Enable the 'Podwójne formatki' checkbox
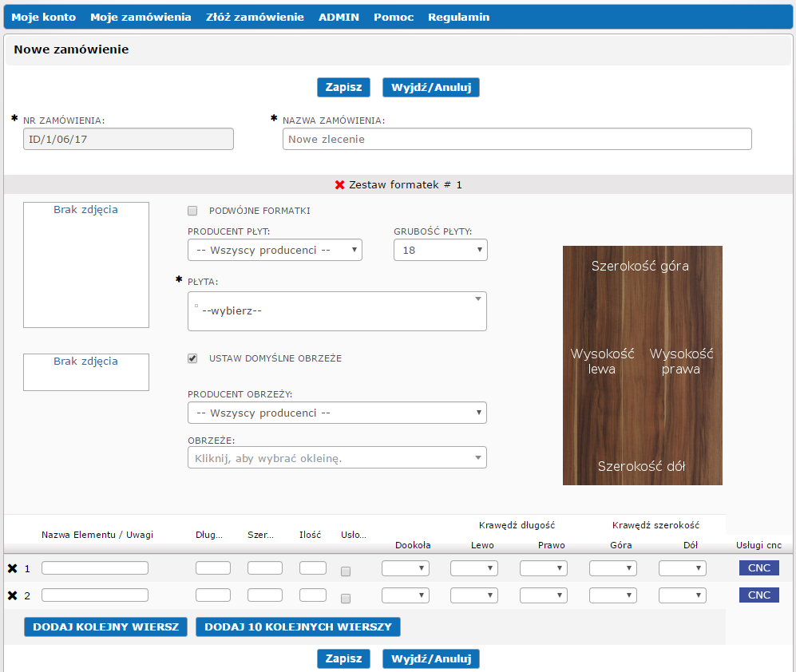The height and width of the screenshot is (672, 796). [x=192, y=211]
